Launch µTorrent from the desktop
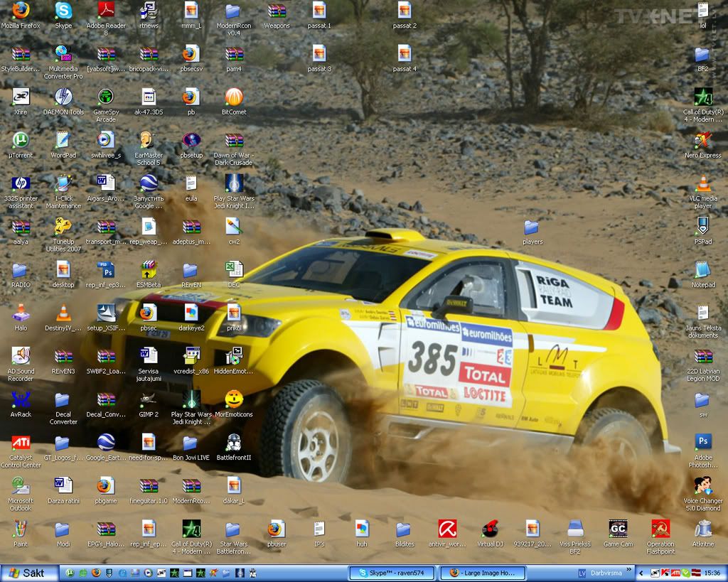 click(21, 144)
